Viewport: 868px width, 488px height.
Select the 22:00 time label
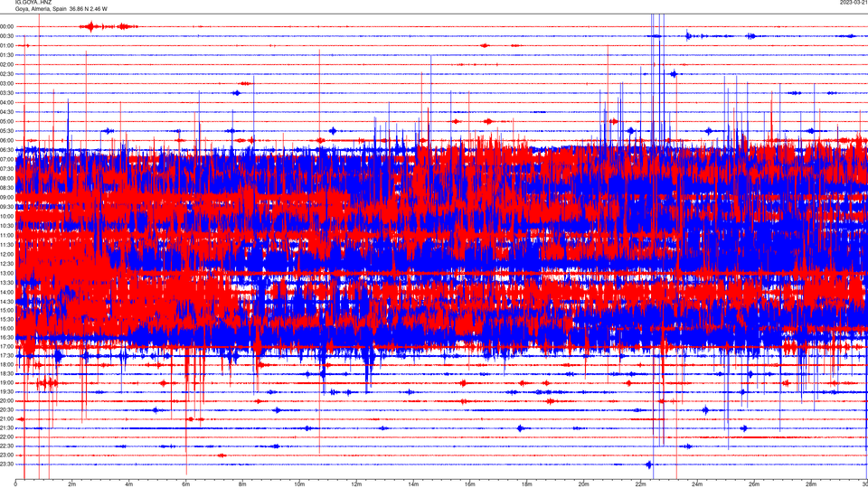click(x=7, y=437)
